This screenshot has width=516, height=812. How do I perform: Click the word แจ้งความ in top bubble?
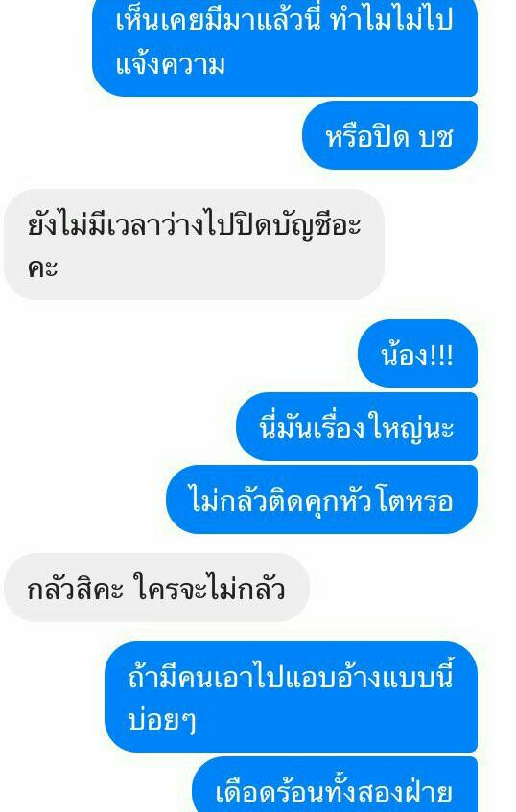pos(171,66)
